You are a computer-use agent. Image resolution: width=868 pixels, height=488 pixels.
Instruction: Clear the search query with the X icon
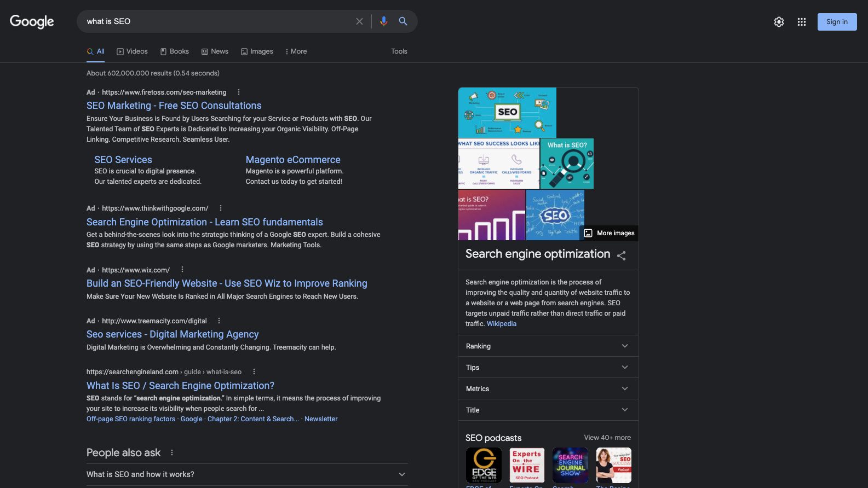pyautogui.click(x=359, y=21)
